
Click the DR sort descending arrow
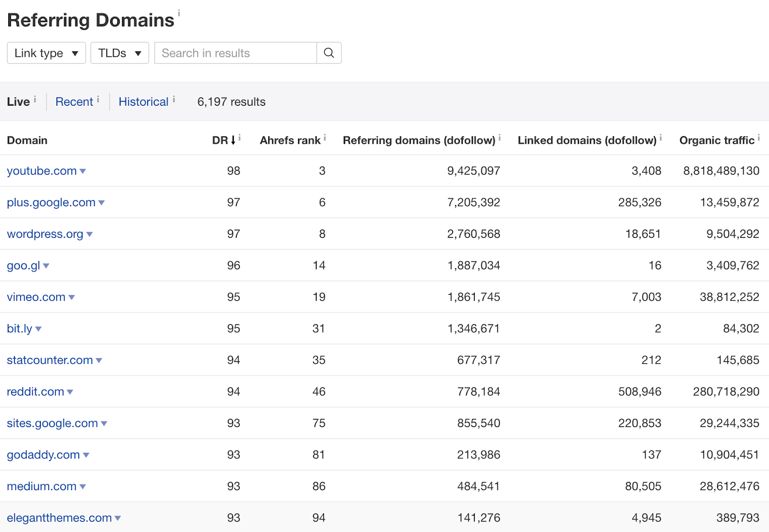coord(233,140)
